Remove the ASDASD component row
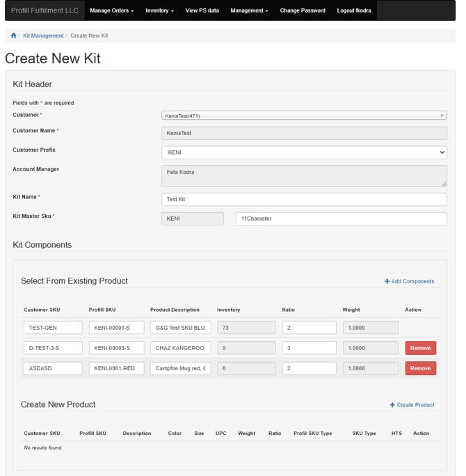The image size is (466, 476). coord(420,368)
